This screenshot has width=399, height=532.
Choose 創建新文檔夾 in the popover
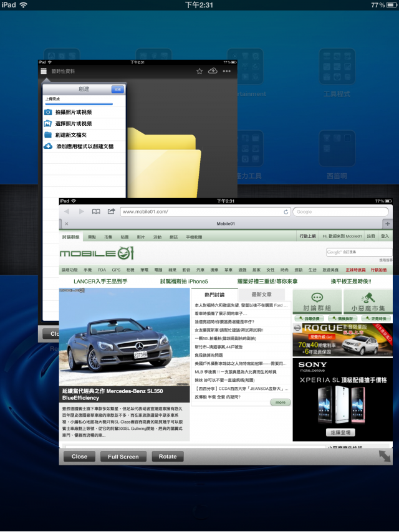84,135
